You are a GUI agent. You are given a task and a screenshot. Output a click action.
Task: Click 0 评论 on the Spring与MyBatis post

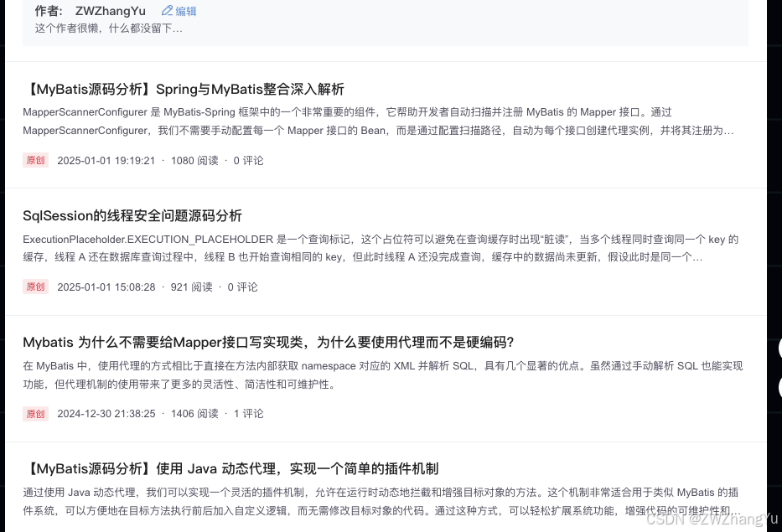tap(248, 161)
